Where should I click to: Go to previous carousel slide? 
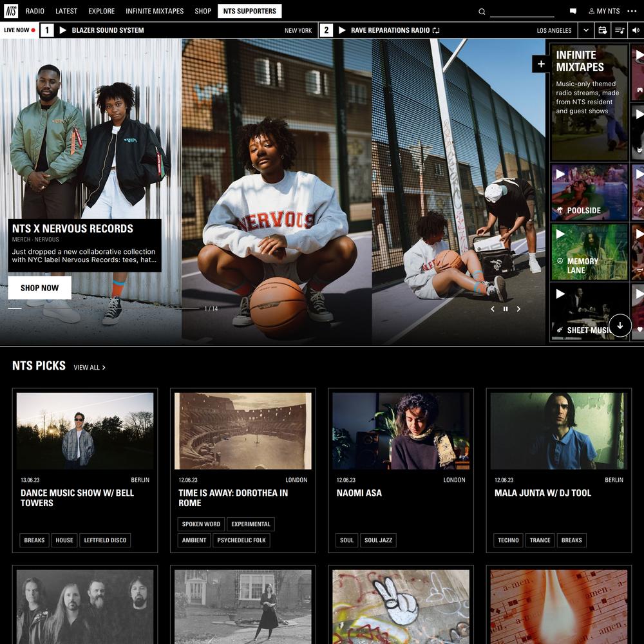point(493,309)
